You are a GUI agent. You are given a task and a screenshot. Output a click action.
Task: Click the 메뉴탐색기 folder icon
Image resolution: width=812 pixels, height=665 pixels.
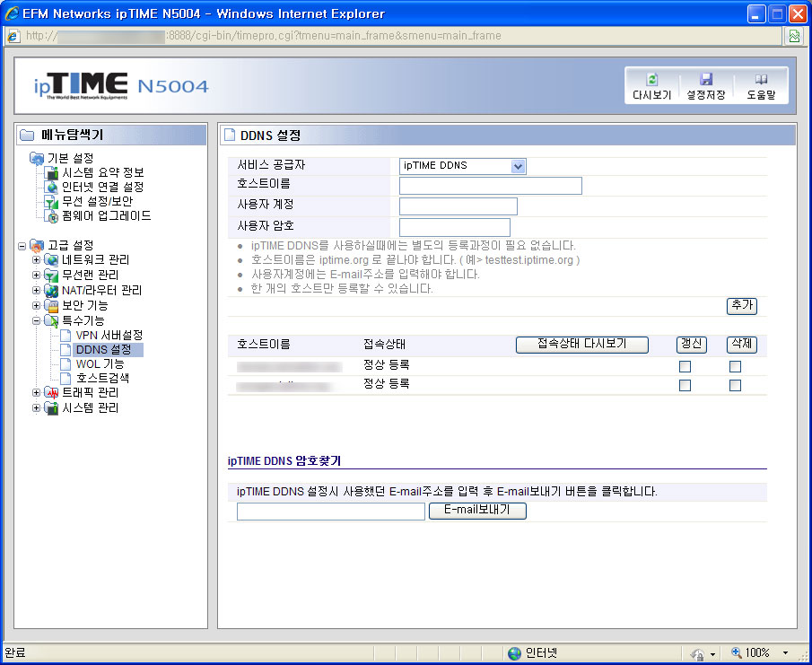pos(27,136)
